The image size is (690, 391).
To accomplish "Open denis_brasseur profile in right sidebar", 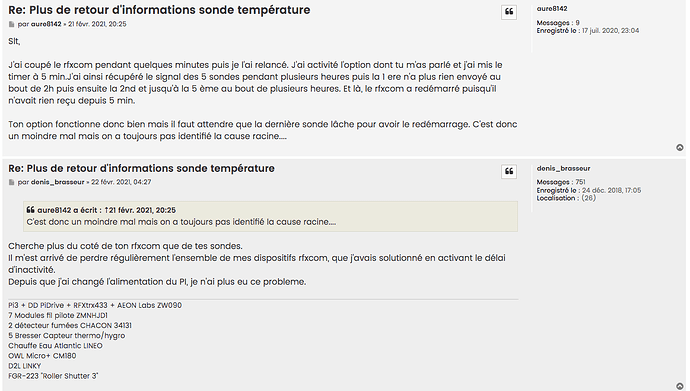I will [563, 168].
